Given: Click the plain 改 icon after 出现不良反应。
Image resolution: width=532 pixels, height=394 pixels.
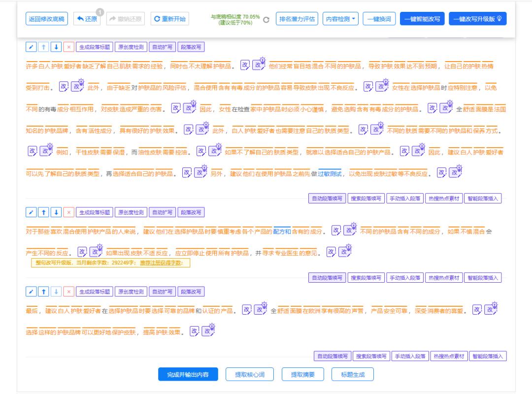Looking at the screenshot, I should (x=368, y=86).
